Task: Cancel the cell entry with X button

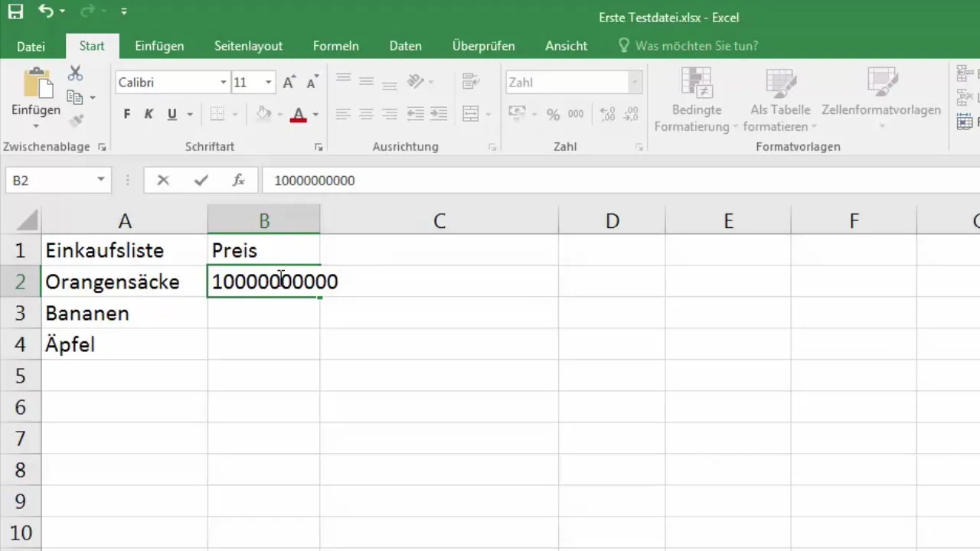Action: pyautogui.click(x=163, y=181)
